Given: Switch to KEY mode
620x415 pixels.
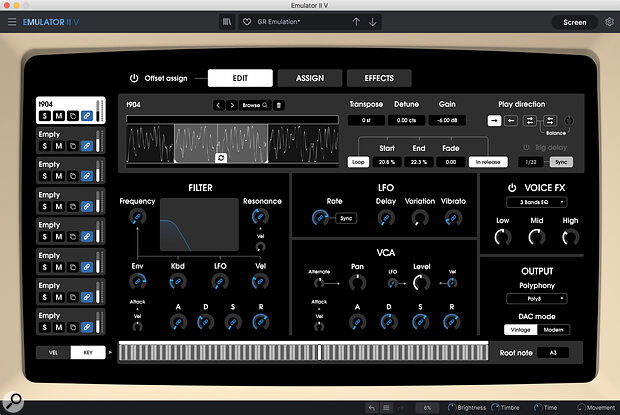Looking at the screenshot, I should tap(88, 353).
